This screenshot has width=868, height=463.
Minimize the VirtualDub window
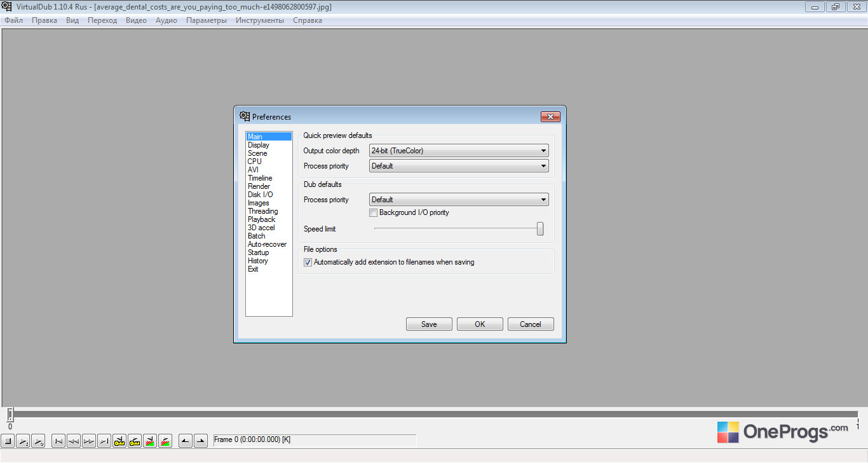815,7
